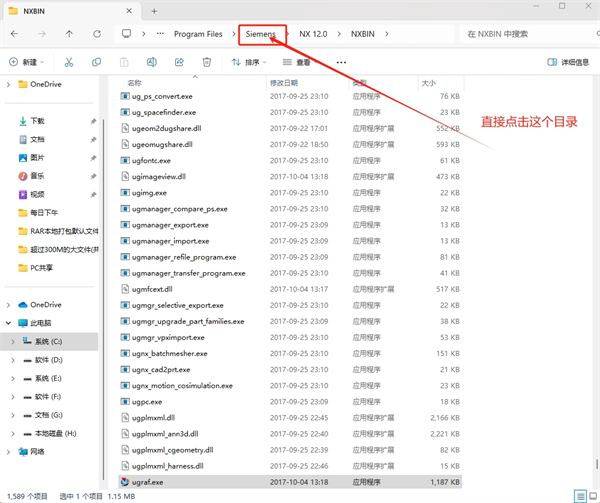Viewport: 600px width, 503px height.
Task: Select 系统 (C:) drive in sidebar
Action: [x=49, y=342]
